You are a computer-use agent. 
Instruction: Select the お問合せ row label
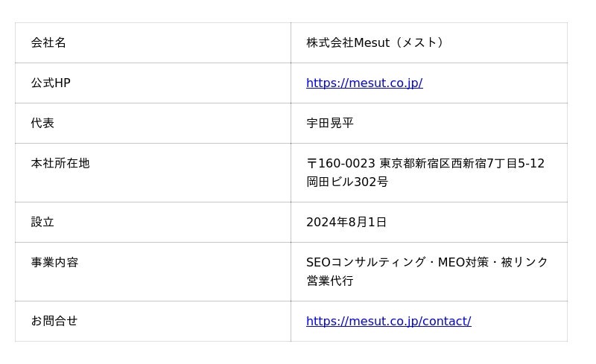coord(54,322)
